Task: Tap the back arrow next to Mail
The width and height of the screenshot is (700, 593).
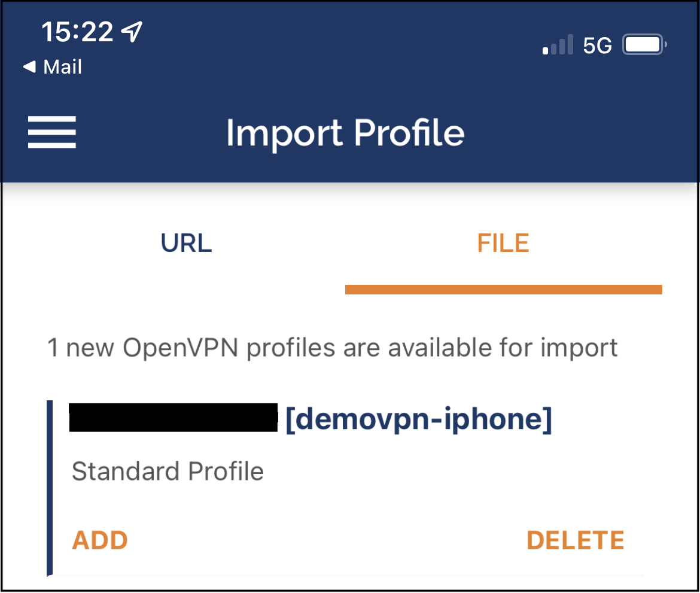Action: pos(28,66)
